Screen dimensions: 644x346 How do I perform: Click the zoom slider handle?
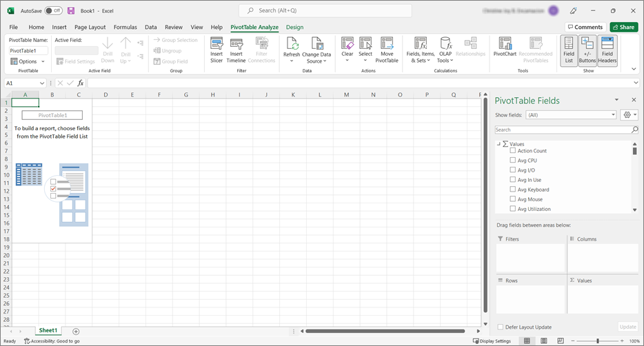point(598,341)
